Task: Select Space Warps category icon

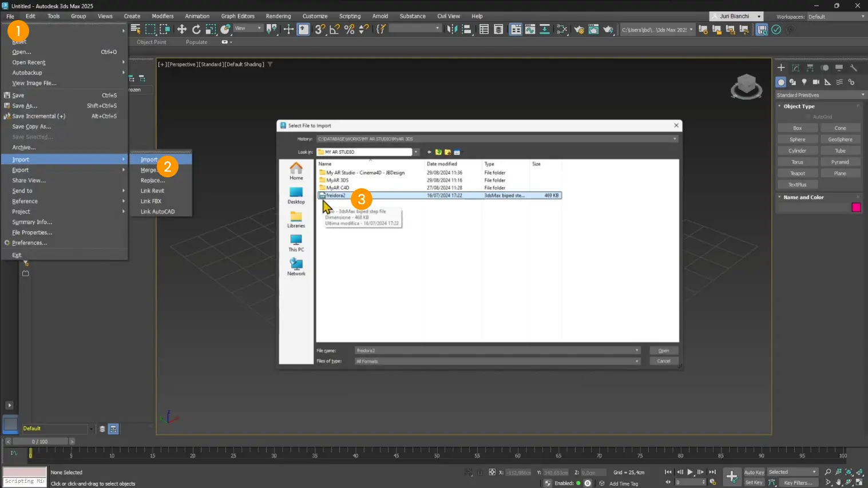Action: pyautogui.click(x=839, y=82)
